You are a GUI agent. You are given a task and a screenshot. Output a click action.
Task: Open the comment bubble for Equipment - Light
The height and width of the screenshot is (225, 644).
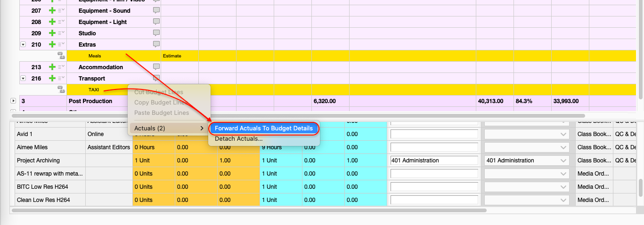click(x=156, y=22)
